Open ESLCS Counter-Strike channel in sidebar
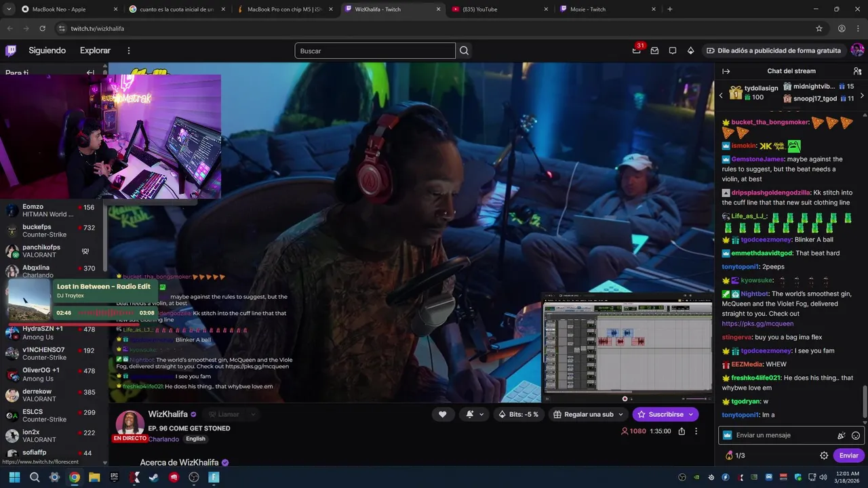Viewport: 868px width, 488px height. [52, 415]
